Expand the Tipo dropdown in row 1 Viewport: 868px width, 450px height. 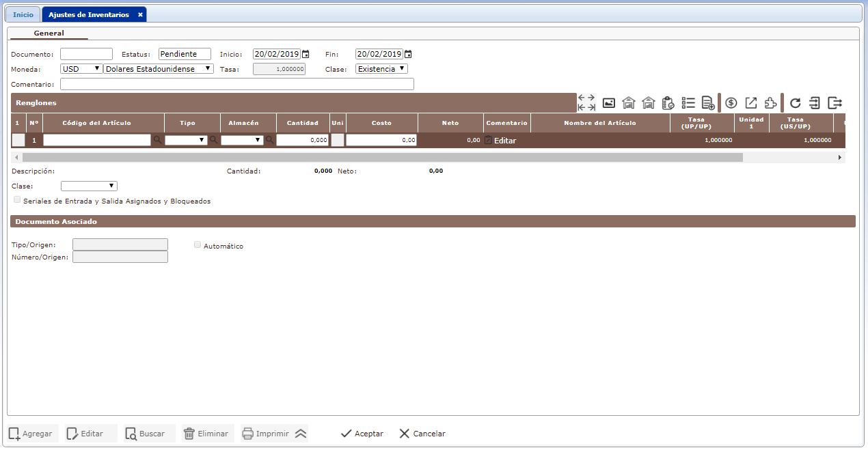pos(186,140)
